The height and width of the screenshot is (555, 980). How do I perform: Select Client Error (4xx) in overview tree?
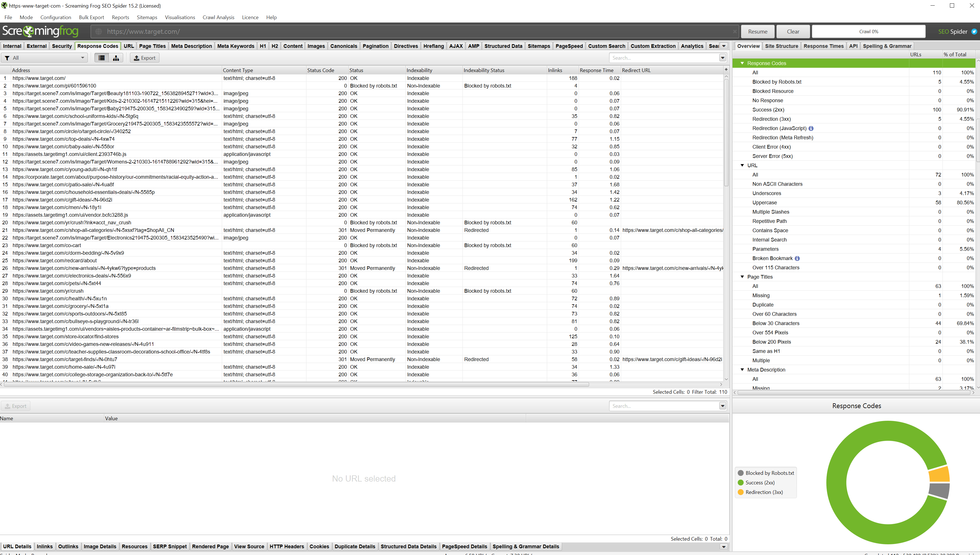(771, 147)
